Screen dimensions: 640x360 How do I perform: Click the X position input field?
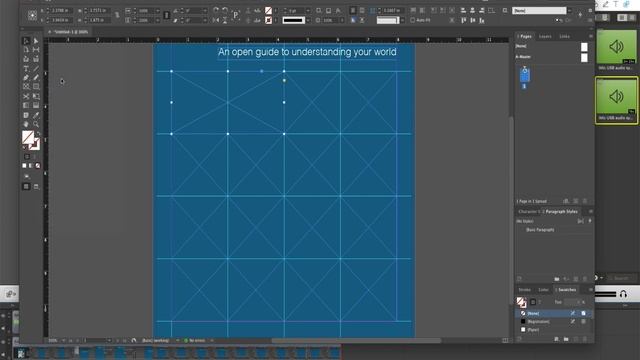pos(62,11)
